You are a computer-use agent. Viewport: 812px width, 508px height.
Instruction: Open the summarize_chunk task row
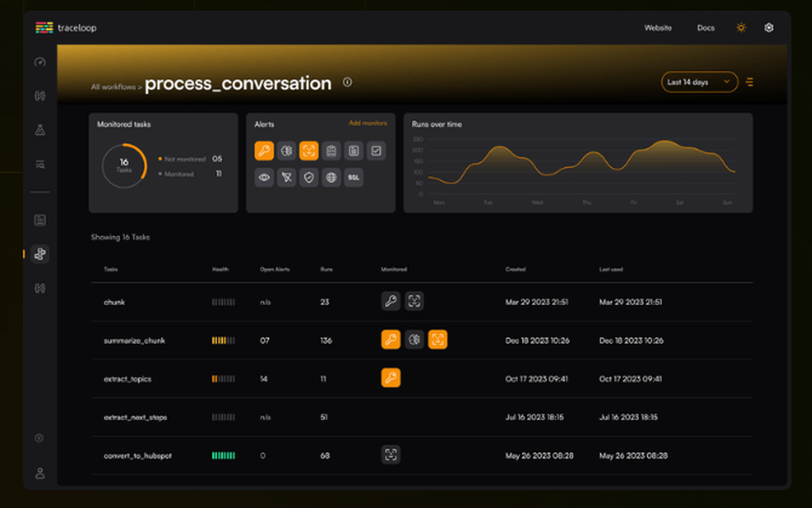(x=421, y=340)
